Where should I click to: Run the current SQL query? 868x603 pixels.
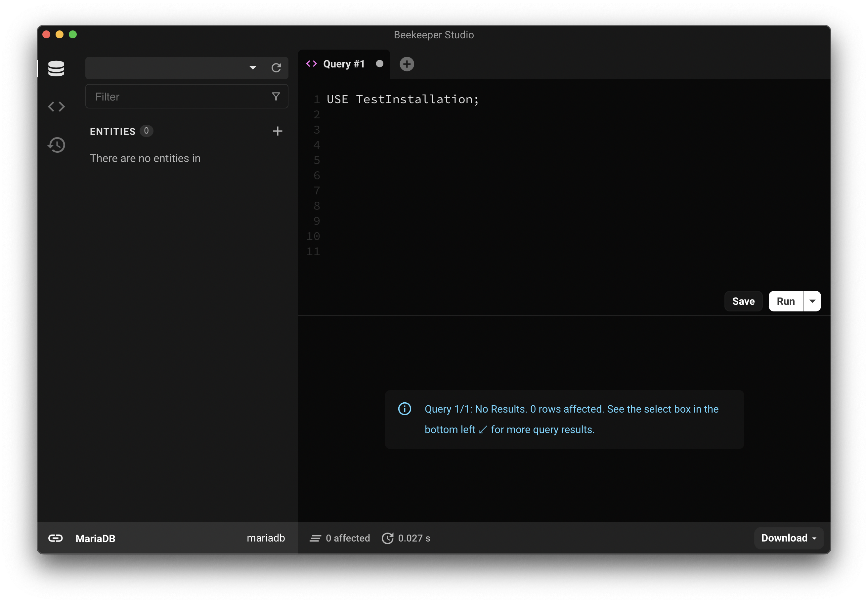786,301
